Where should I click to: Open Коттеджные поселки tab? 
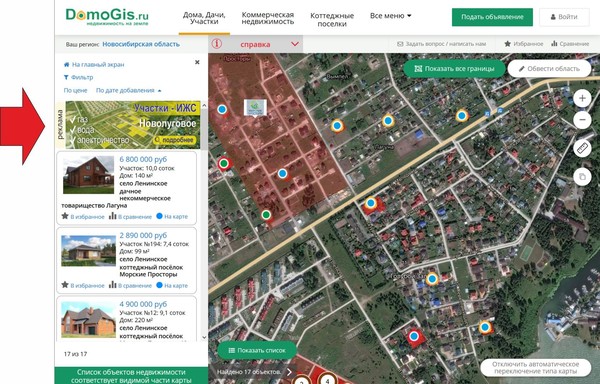[332, 20]
